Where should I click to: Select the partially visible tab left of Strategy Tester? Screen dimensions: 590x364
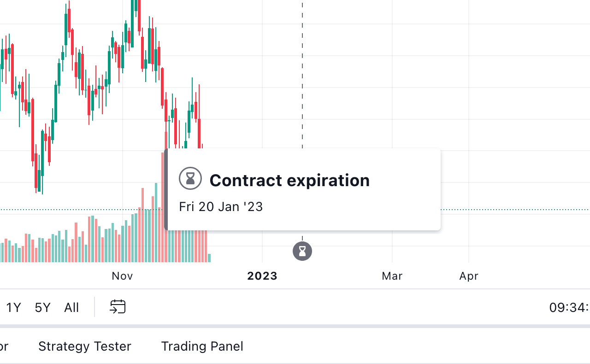(x=4, y=346)
